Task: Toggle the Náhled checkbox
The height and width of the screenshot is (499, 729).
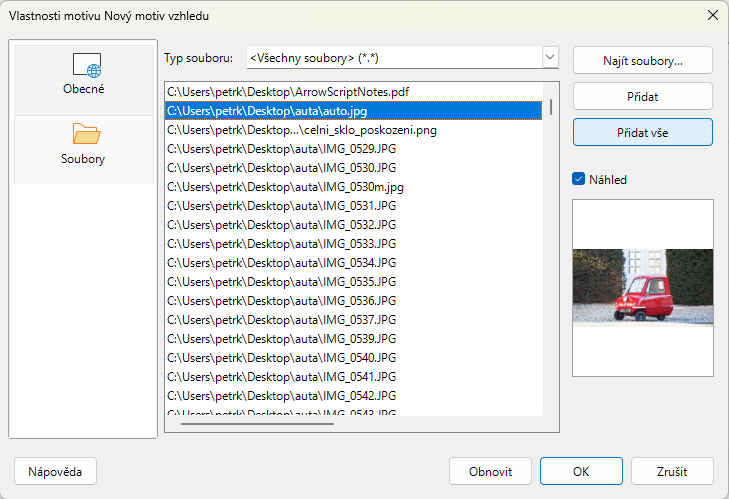Action: [578, 179]
